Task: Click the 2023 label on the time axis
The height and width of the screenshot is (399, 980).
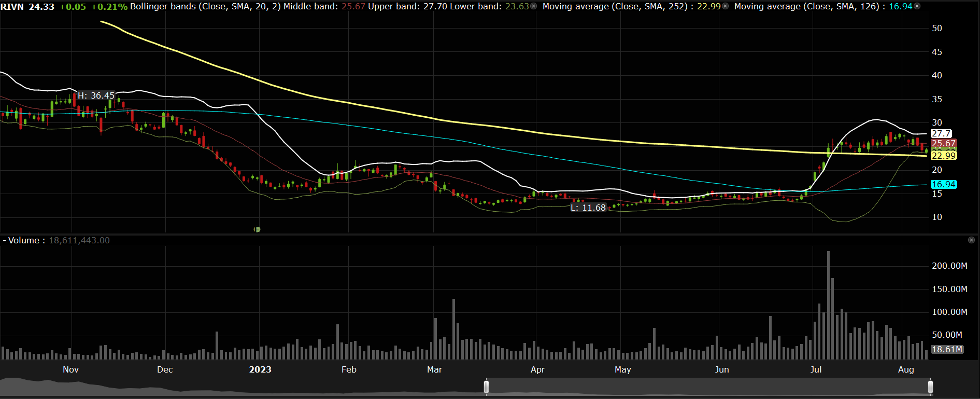Action: [260, 369]
